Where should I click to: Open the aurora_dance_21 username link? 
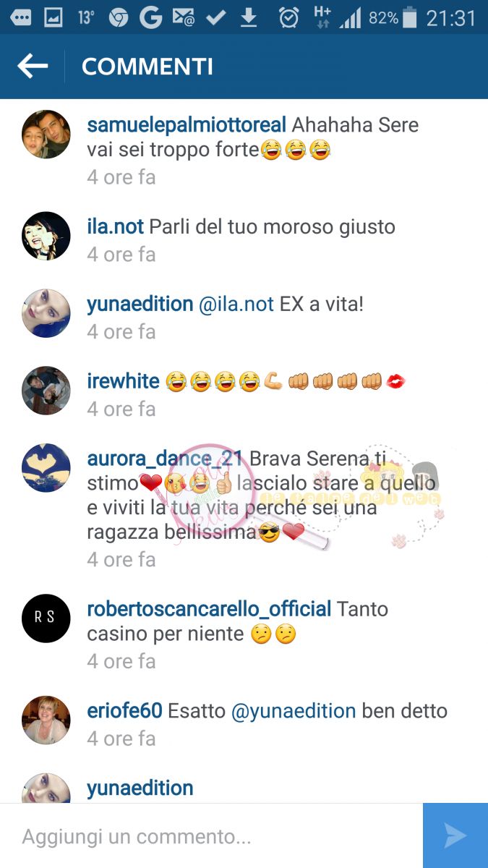point(166,459)
